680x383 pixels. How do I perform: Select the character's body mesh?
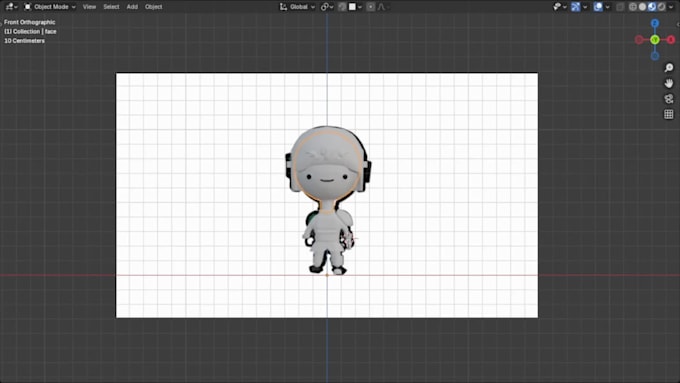pyautogui.click(x=328, y=232)
